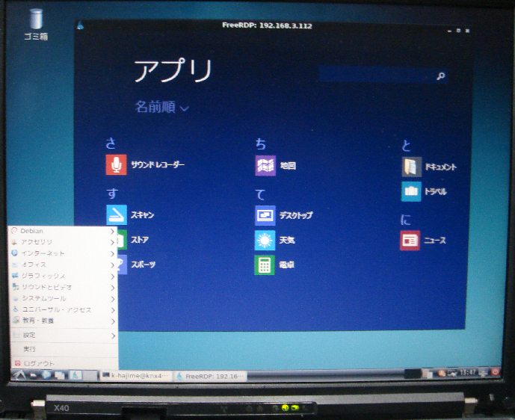Expand the Graphics (グラフィックス) submenu

coord(63,276)
